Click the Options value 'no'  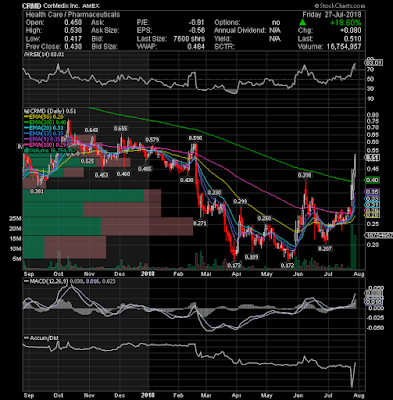[276, 23]
